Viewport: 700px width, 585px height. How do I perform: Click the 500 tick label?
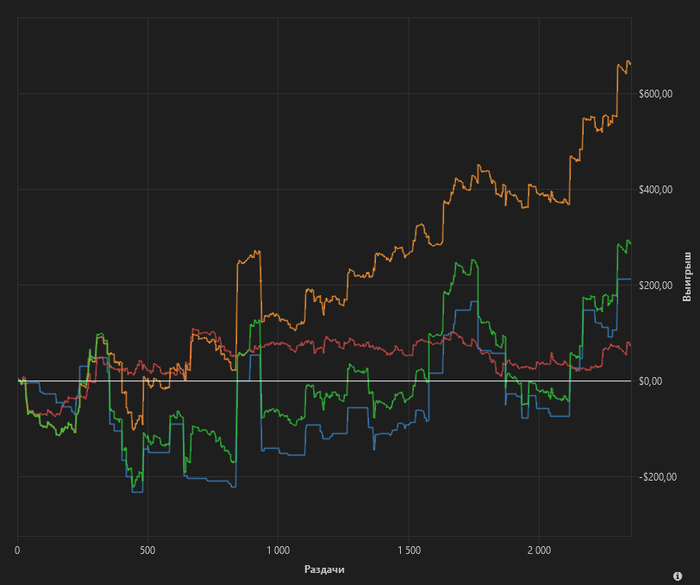click(x=147, y=550)
